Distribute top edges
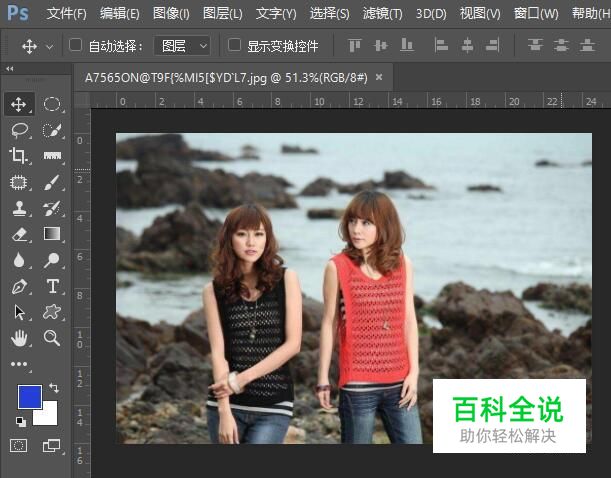This screenshot has width=611, height=478. point(535,45)
